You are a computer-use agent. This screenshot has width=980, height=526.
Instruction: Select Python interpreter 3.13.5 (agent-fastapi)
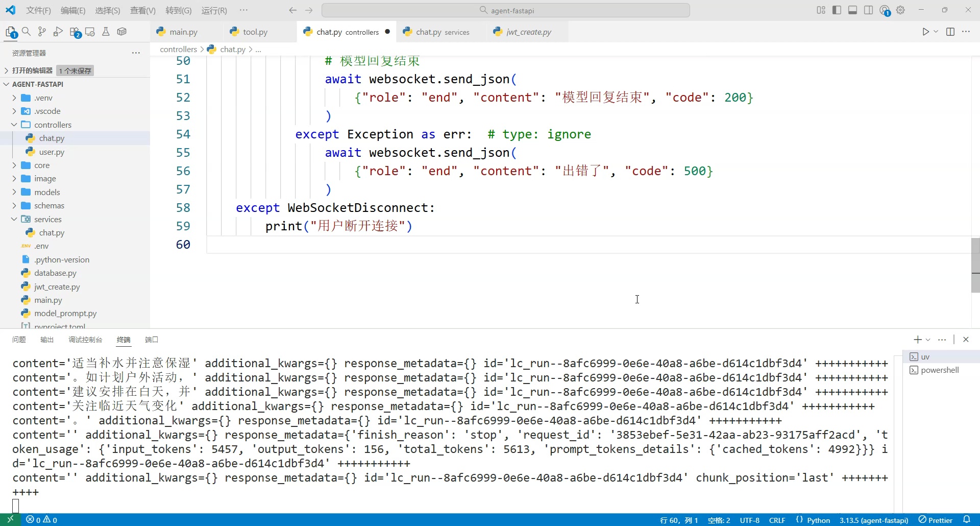coord(874,520)
